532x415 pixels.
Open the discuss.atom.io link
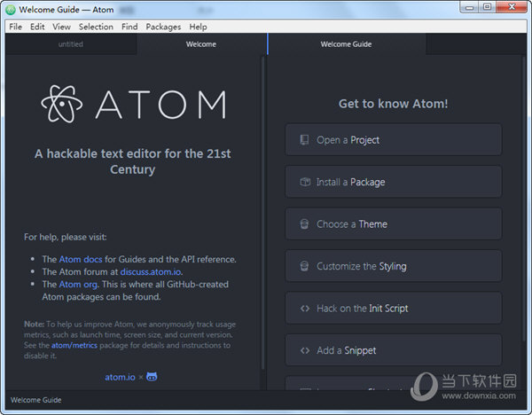pyautogui.click(x=151, y=272)
